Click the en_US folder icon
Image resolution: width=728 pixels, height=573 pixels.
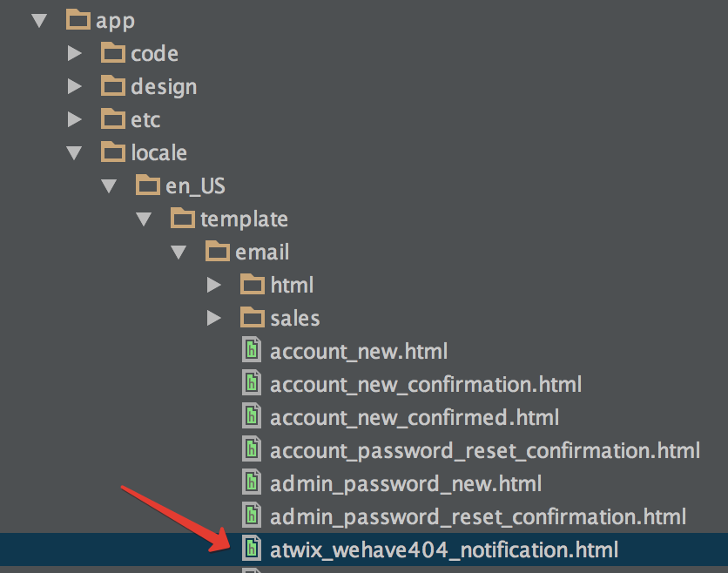point(148,185)
